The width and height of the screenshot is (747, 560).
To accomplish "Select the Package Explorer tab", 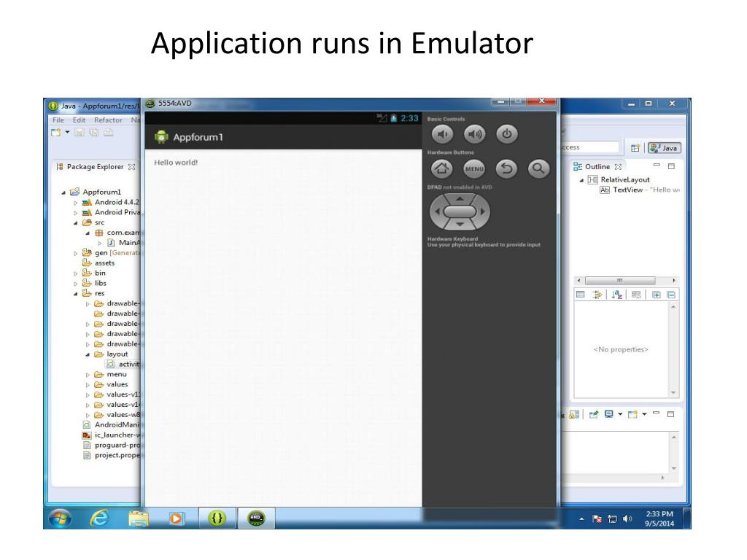I will pyautogui.click(x=95, y=167).
